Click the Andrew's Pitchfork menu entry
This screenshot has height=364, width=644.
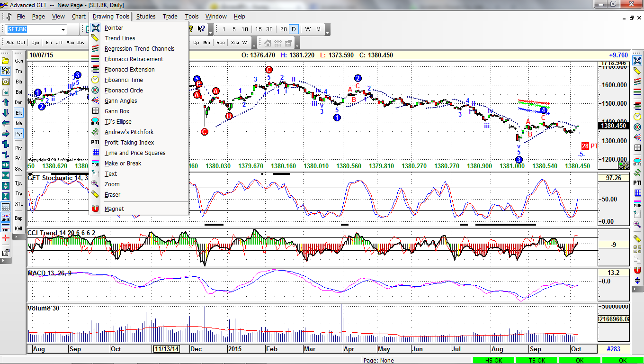tap(129, 132)
